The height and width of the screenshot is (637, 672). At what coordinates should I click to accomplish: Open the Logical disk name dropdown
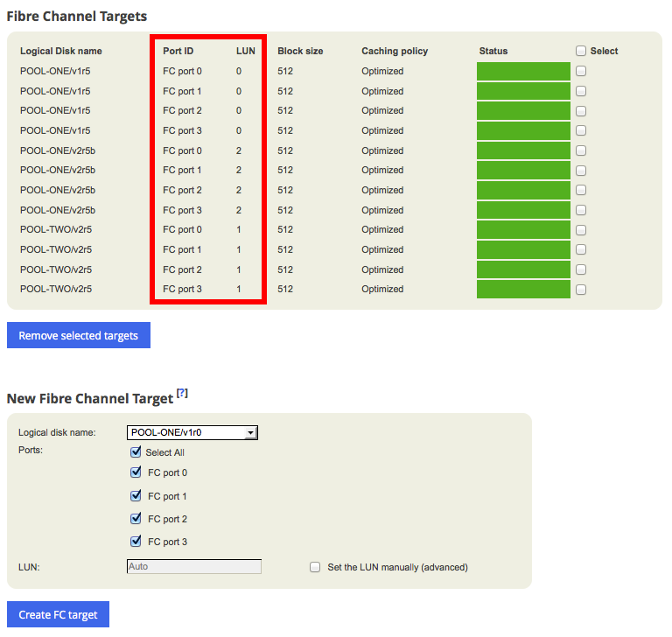[x=192, y=432]
